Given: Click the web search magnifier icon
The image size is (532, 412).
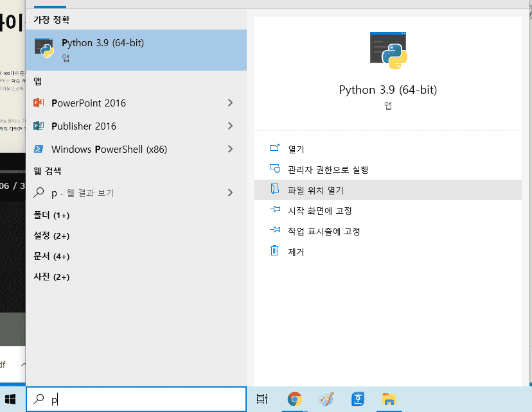Looking at the screenshot, I should [x=39, y=193].
